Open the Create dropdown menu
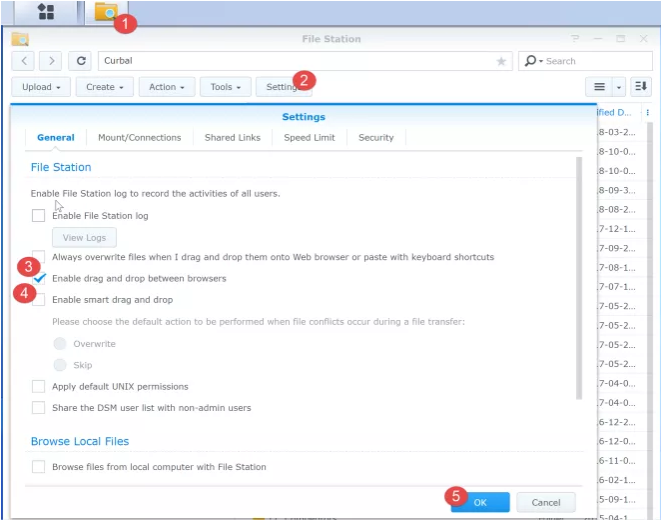Viewport: 661px width, 520px height. (104, 87)
